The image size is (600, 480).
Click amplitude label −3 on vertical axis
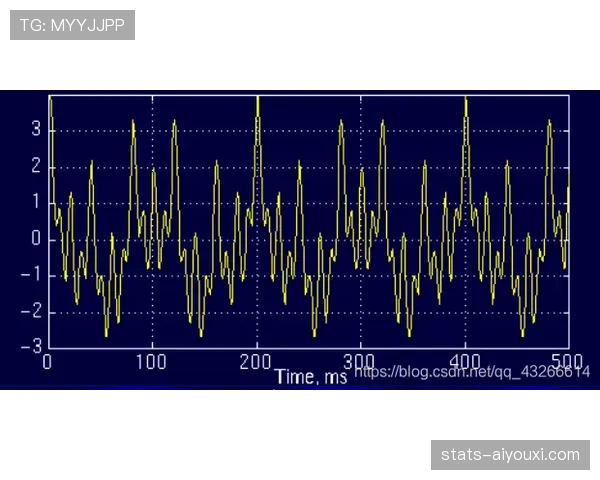(x=32, y=346)
